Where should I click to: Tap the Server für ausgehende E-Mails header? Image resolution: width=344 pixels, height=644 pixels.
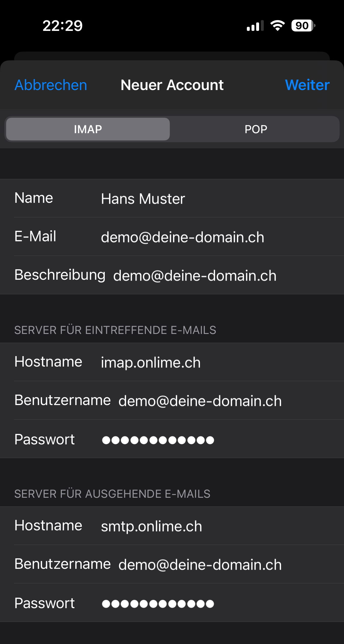pos(112,494)
